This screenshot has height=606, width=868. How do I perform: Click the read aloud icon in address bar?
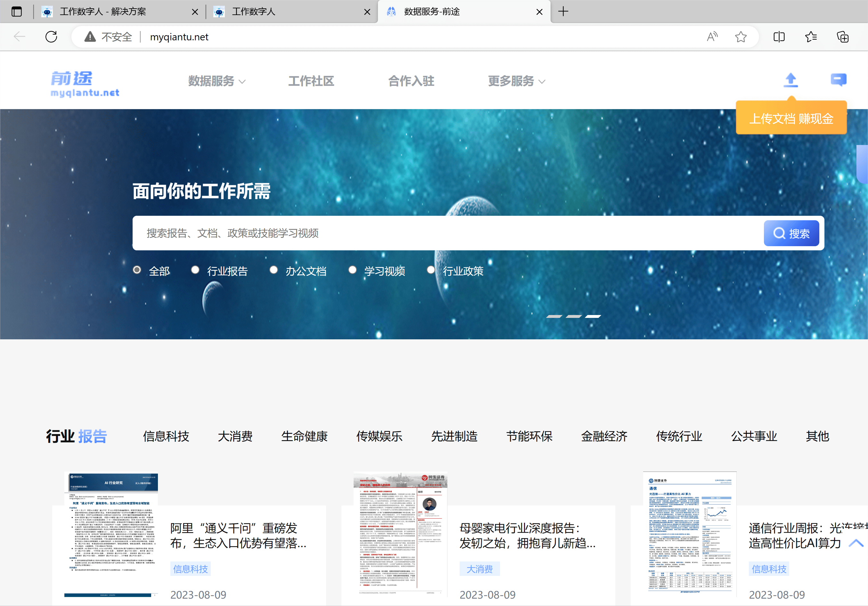pos(712,36)
